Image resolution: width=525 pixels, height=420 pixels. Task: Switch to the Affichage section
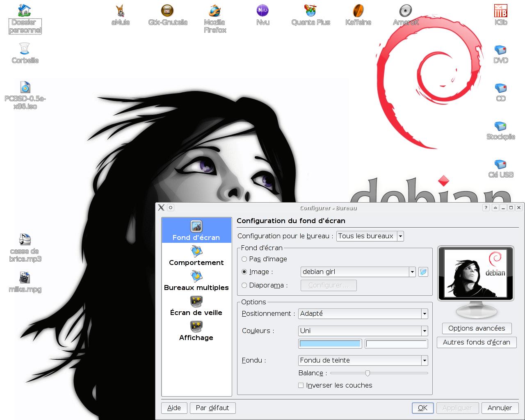196,330
